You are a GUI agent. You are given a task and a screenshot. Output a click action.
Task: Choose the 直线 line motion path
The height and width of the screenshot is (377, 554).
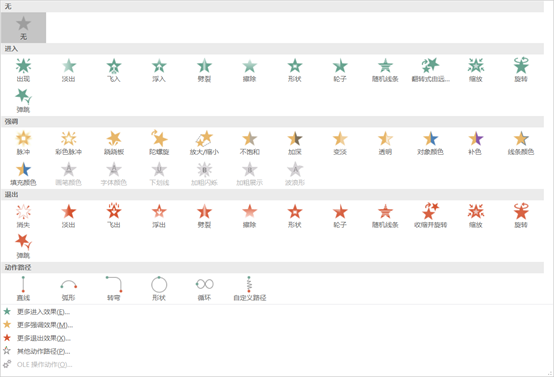(23, 289)
